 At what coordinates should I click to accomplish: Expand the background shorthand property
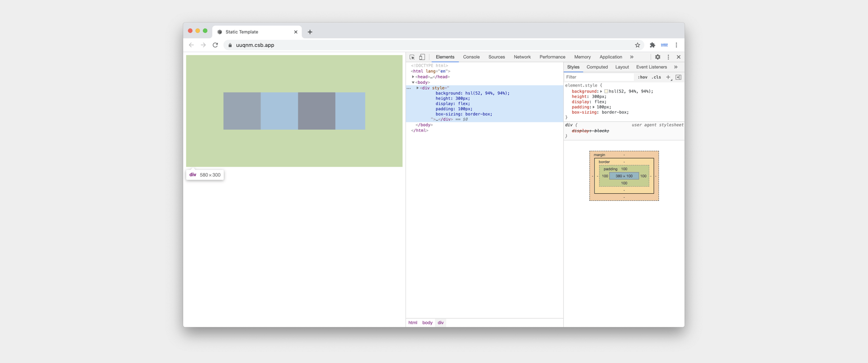coord(601,91)
